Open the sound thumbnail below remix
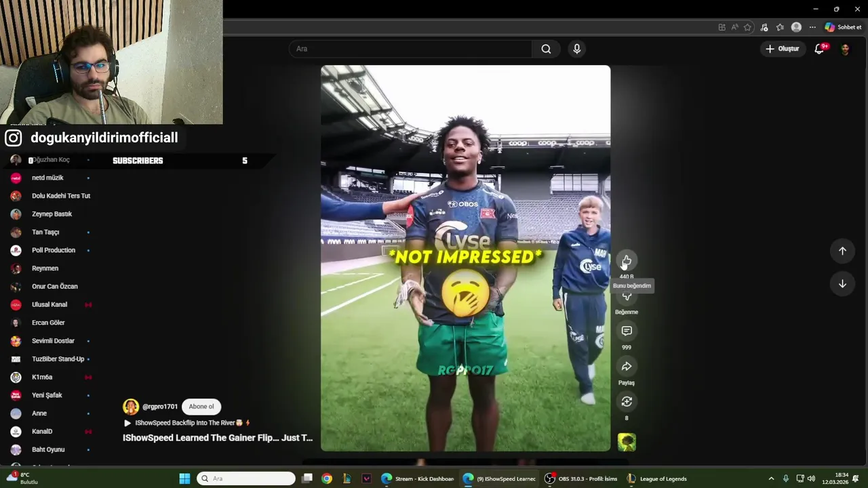The height and width of the screenshot is (488, 868). pos(627,442)
